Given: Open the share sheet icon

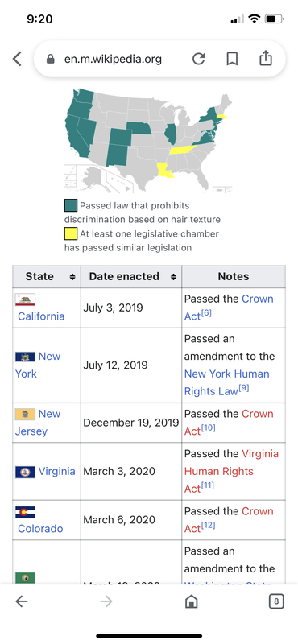Looking at the screenshot, I should (266, 58).
